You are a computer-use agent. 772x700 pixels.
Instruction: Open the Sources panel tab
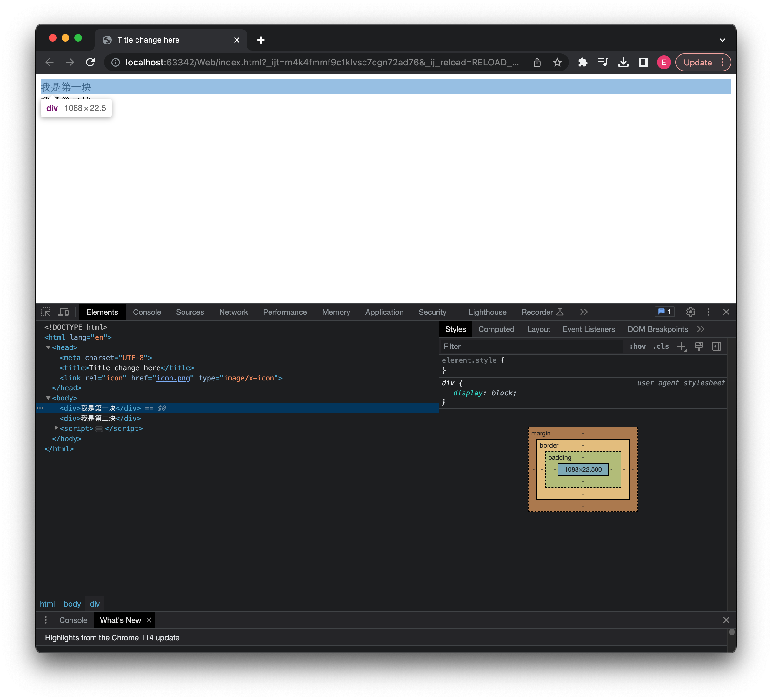(190, 312)
